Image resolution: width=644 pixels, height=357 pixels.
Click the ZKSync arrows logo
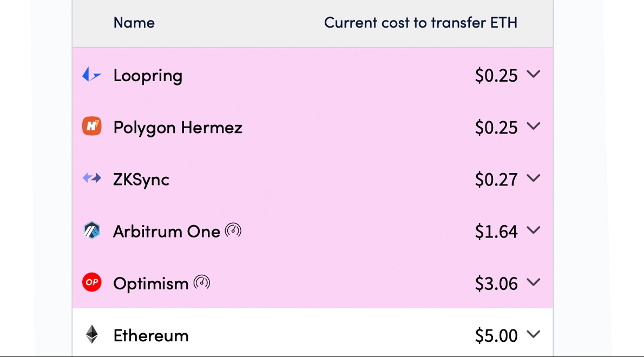[91, 178]
